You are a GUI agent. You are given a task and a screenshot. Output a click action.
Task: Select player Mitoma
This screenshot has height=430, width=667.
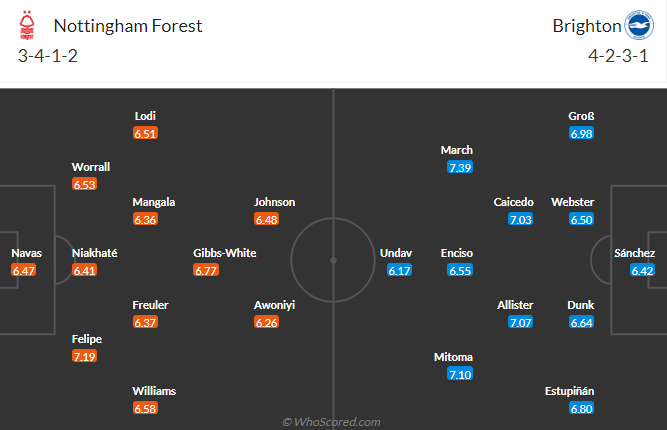point(453,357)
